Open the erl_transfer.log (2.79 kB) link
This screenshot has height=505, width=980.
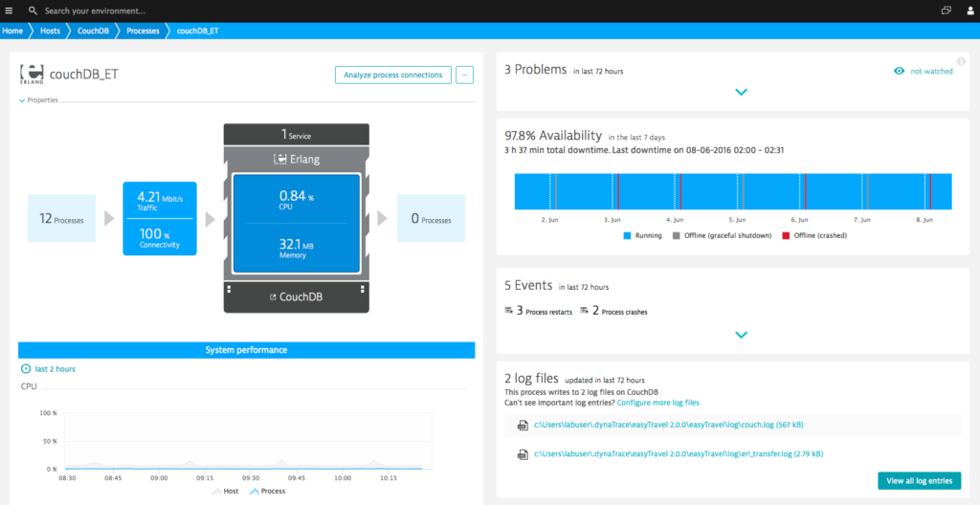coord(679,453)
